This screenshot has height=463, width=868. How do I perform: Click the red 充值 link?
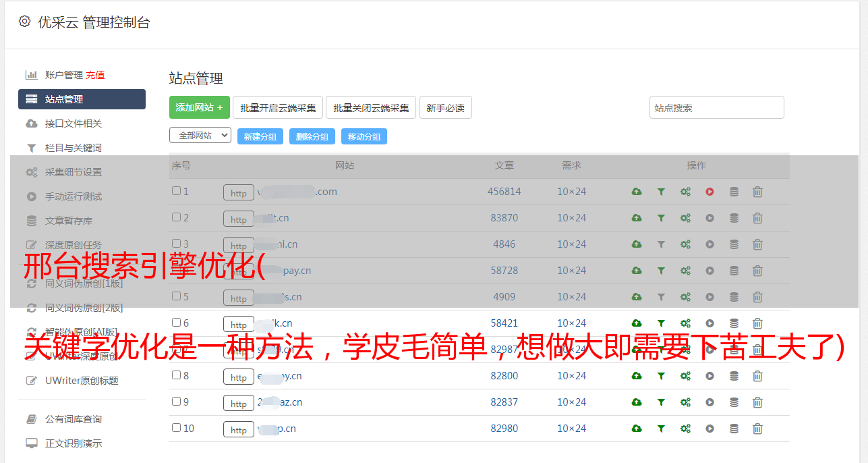(95, 75)
